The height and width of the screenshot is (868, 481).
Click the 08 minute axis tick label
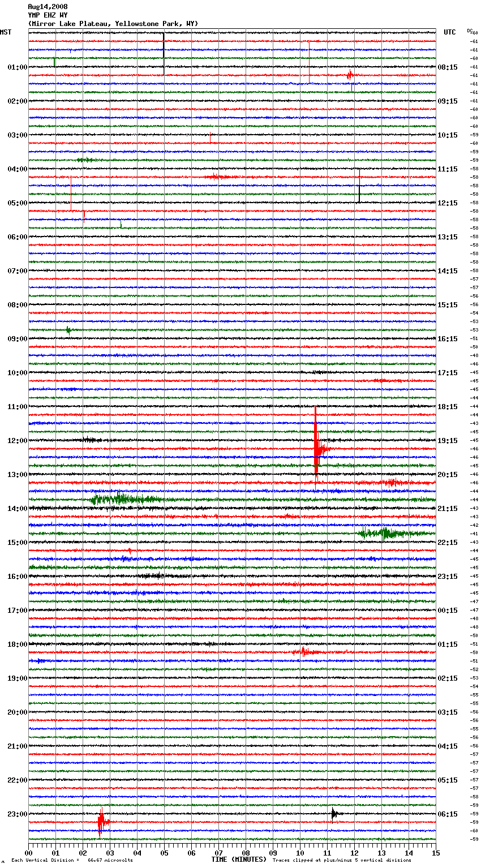click(246, 853)
